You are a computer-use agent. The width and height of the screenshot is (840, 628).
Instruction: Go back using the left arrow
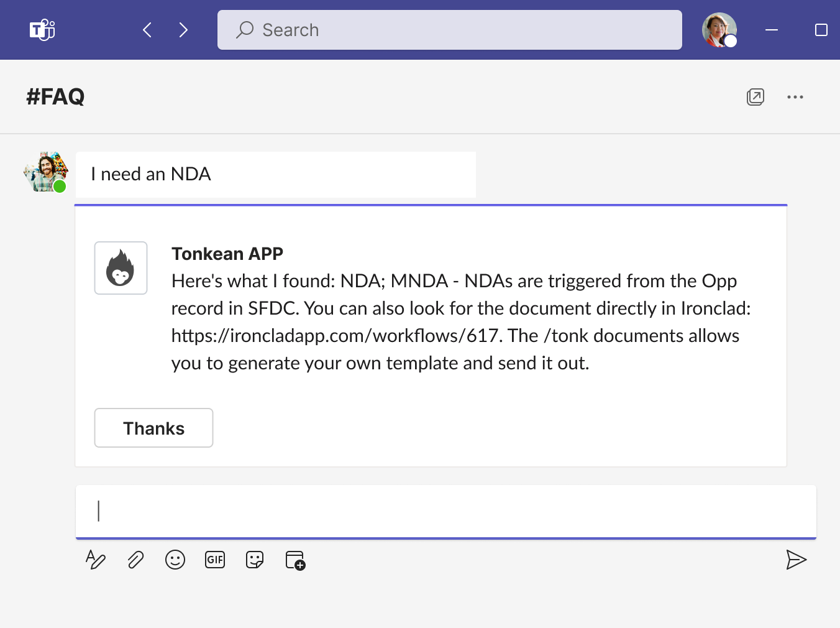(147, 30)
